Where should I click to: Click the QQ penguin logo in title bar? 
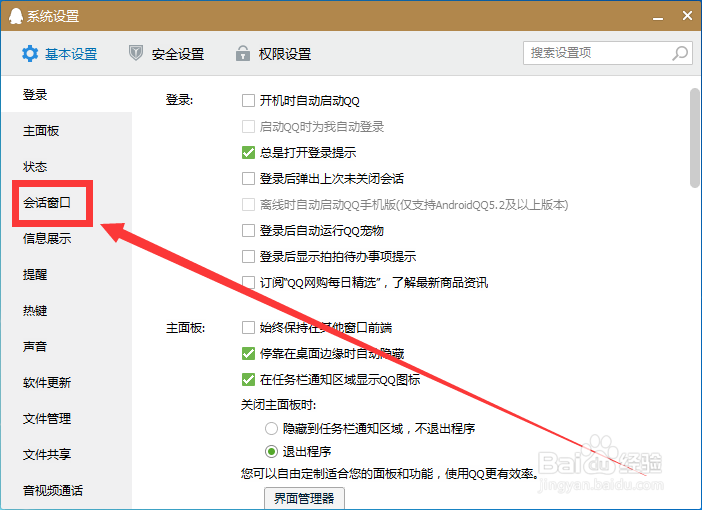pos(16,16)
